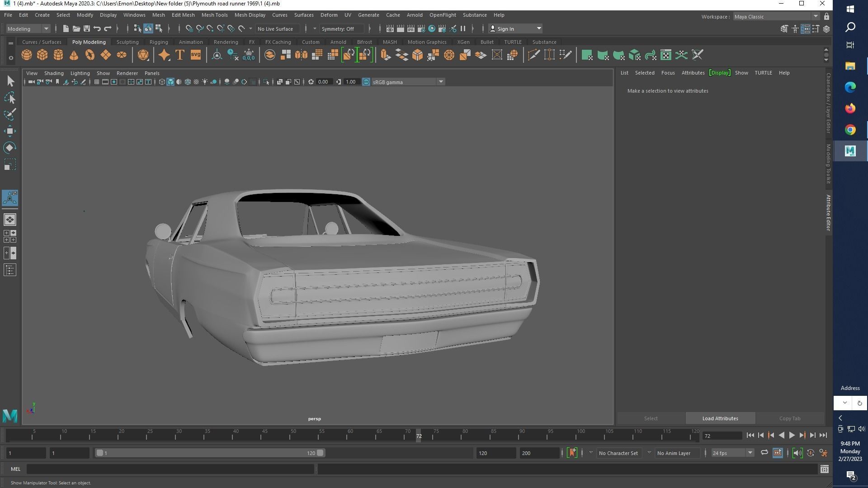The image size is (868, 488).
Task: Open the 24 fps frame rate dropdown
Action: (732, 453)
